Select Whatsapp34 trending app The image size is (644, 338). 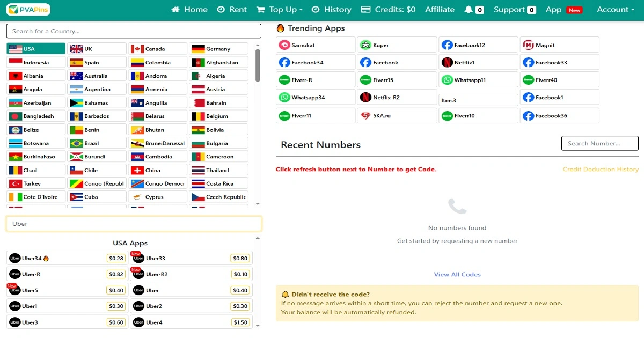click(x=316, y=98)
